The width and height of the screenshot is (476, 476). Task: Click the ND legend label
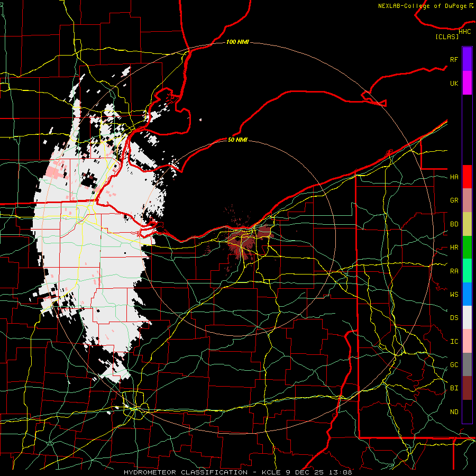click(454, 412)
